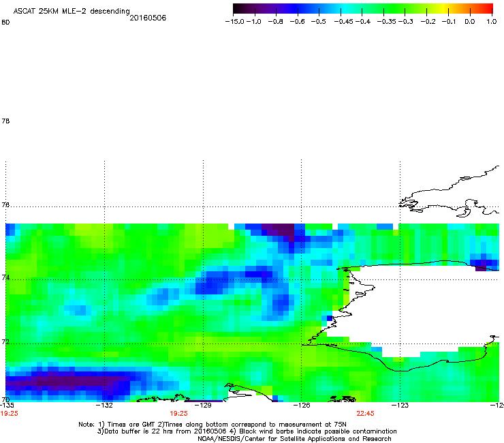Click the 1.0 color scale label

(492, 22)
